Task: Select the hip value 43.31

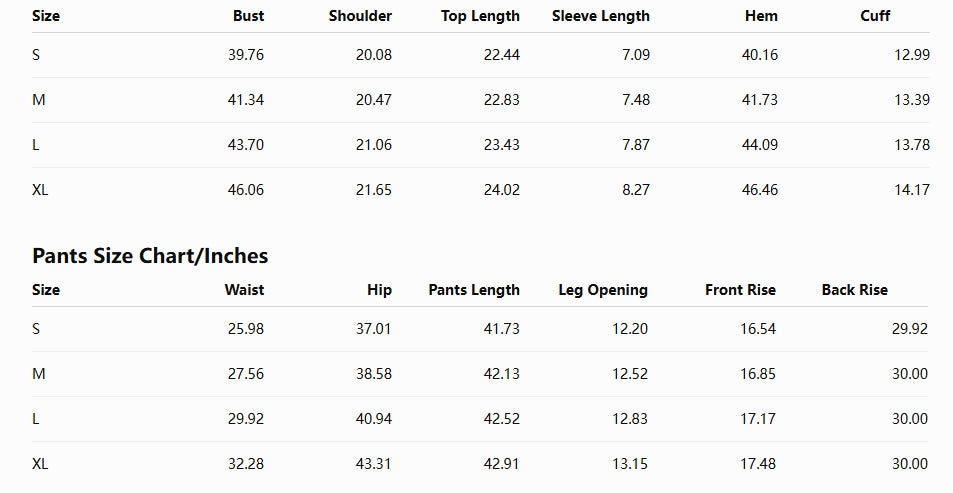Action: [374, 464]
